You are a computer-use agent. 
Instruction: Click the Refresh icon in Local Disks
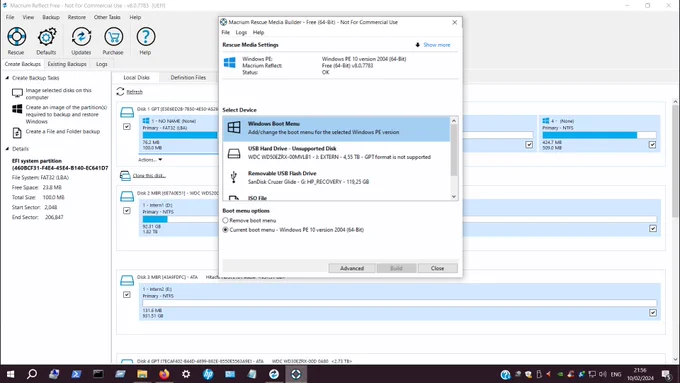(x=120, y=91)
